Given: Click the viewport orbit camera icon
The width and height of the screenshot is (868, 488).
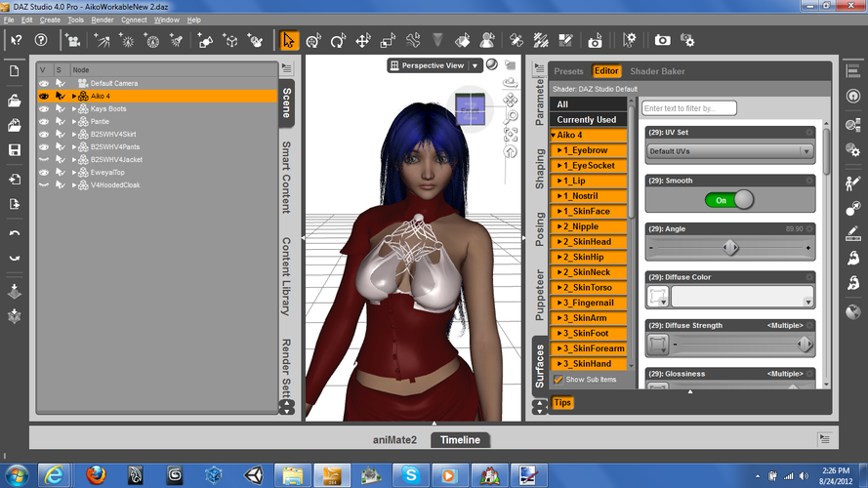Looking at the screenshot, I should [510, 83].
